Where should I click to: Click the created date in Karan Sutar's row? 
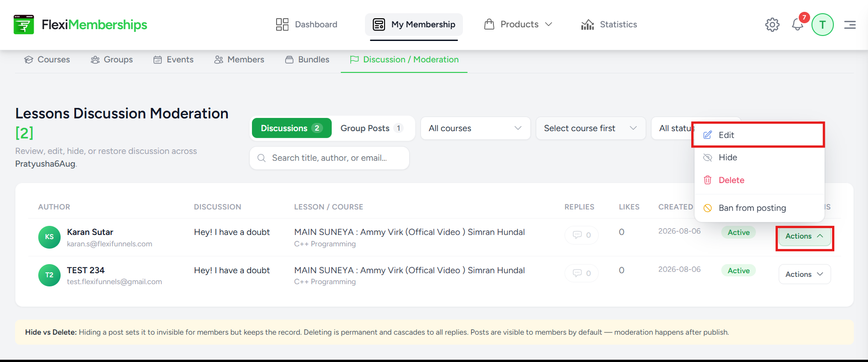point(679,231)
